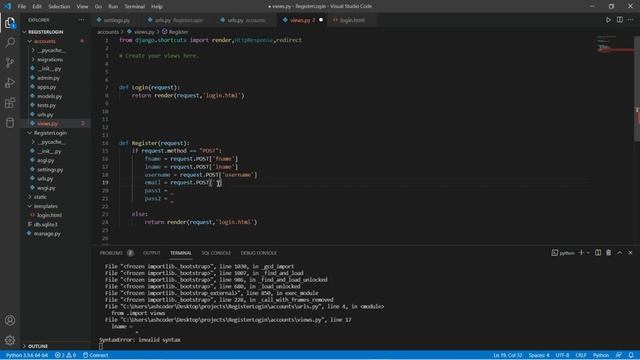Open the Explorer view in activity bar
The height and width of the screenshot is (360, 640).
(10, 22)
